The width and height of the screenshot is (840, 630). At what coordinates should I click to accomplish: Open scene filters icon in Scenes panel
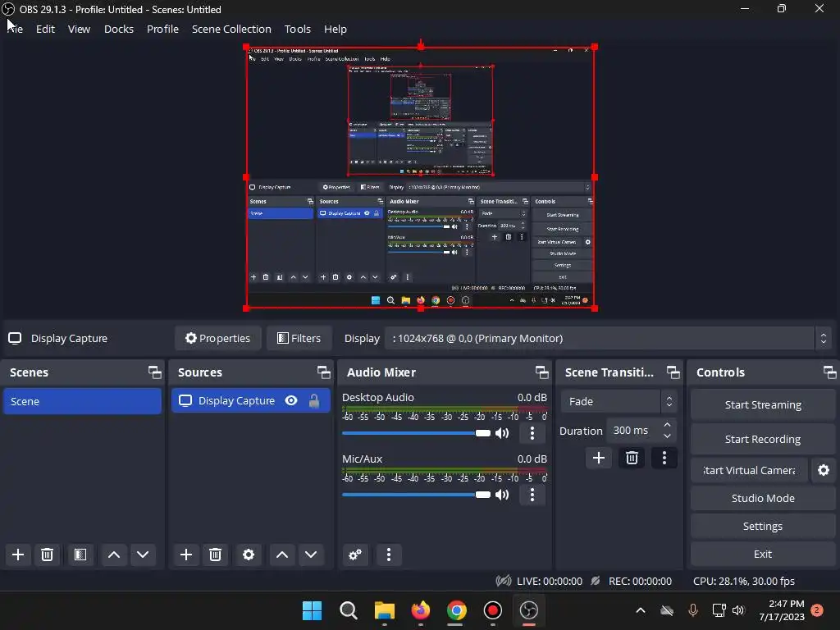pos(80,555)
